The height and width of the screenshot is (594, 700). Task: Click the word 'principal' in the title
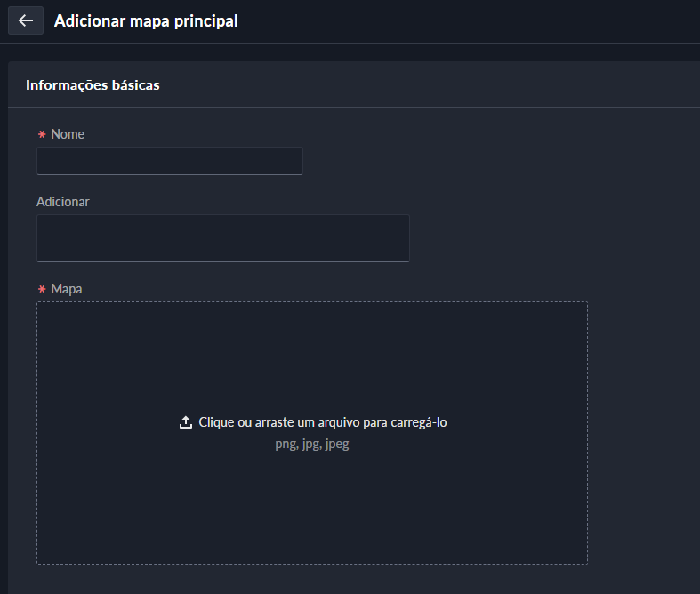[x=206, y=21]
